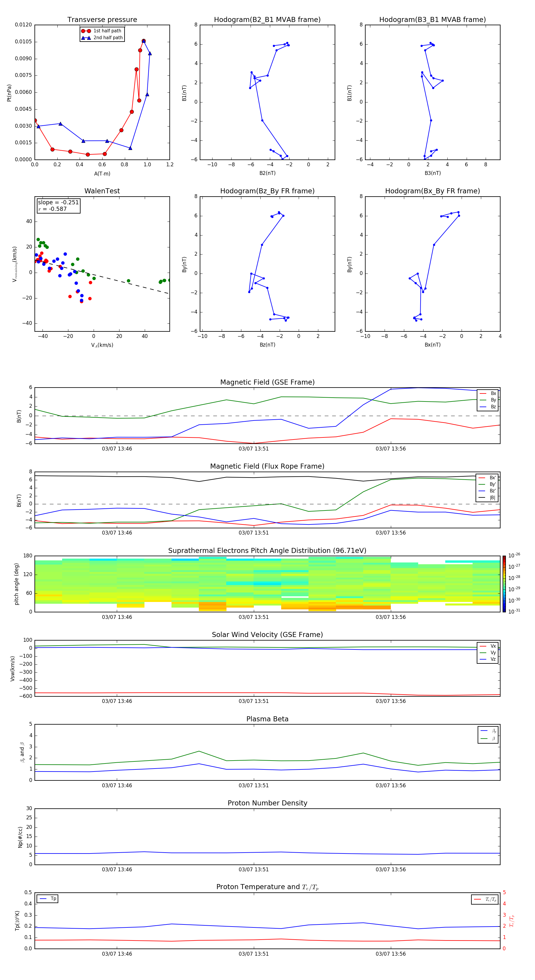535x980 pixels.
Task: Click the Bx' entry in Flux Rope legend
Action: tap(487, 478)
